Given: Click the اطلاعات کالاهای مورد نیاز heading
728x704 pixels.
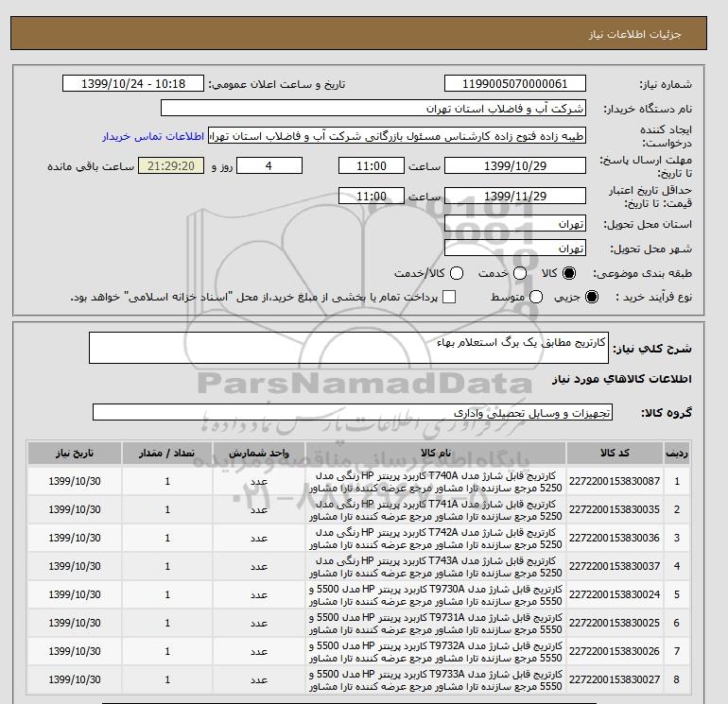Looking at the screenshot, I should coord(622,379).
